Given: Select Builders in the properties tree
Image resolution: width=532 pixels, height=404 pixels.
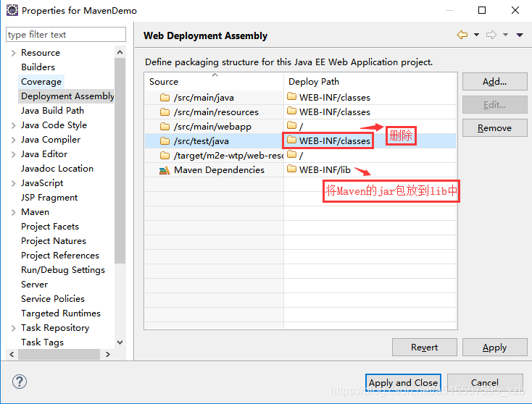Looking at the screenshot, I should 38,67.
